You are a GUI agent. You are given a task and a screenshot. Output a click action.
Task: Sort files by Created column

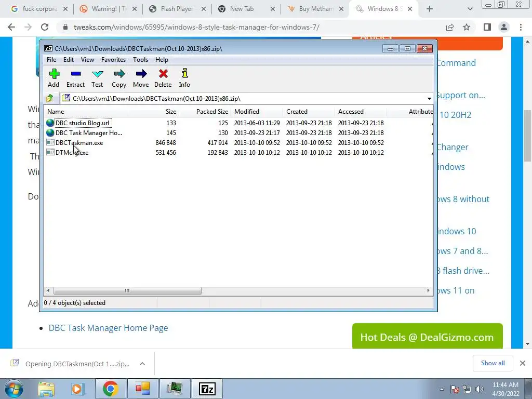309,112
